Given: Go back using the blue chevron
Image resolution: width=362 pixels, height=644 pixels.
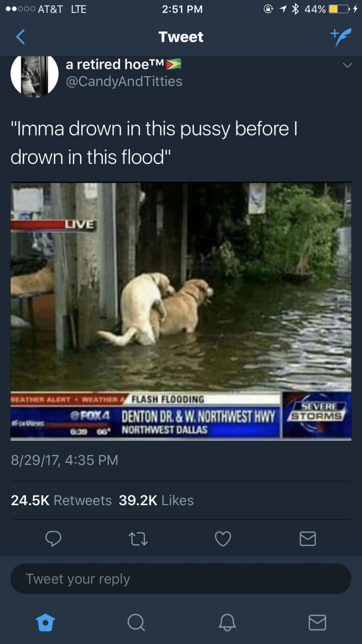Looking at the screenshot, I should coord(20,37).
